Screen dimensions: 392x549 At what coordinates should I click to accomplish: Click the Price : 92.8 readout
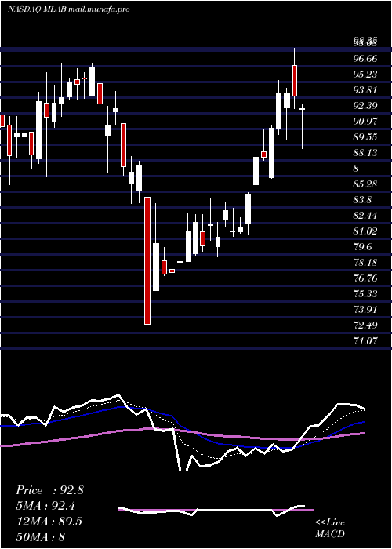[x=49, y=490]
